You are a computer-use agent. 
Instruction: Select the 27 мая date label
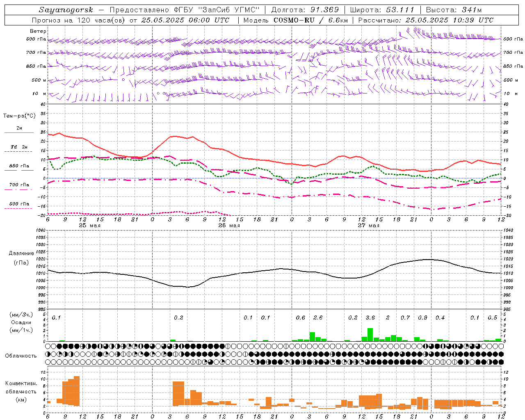click(x=368, y=226)
